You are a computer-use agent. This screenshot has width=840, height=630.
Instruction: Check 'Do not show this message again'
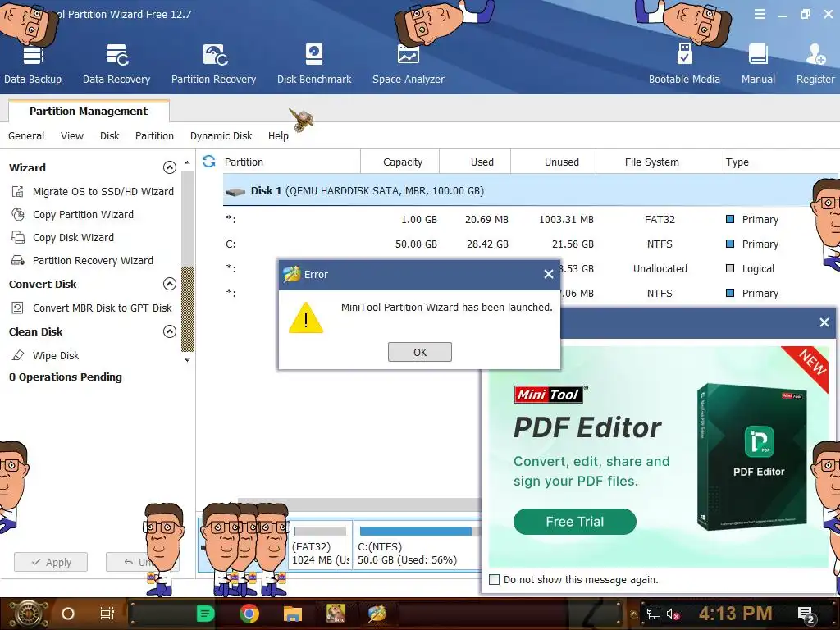495,580
